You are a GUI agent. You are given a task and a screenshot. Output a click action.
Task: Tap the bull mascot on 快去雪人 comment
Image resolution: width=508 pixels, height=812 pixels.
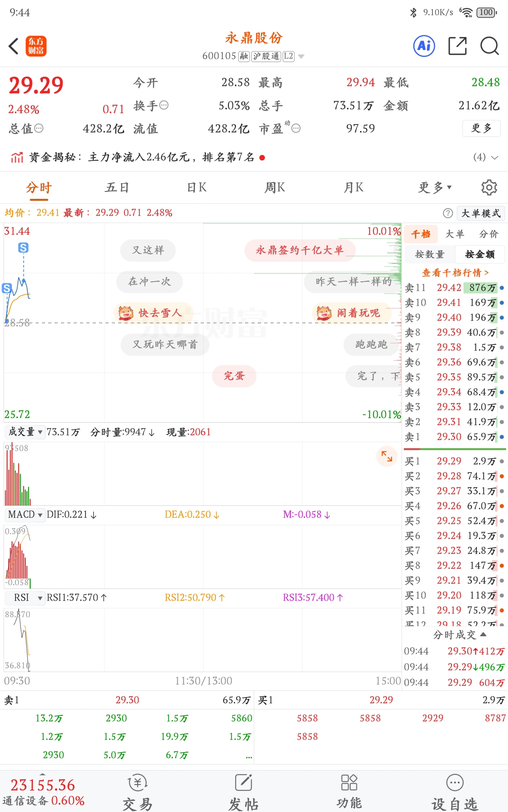126,313
